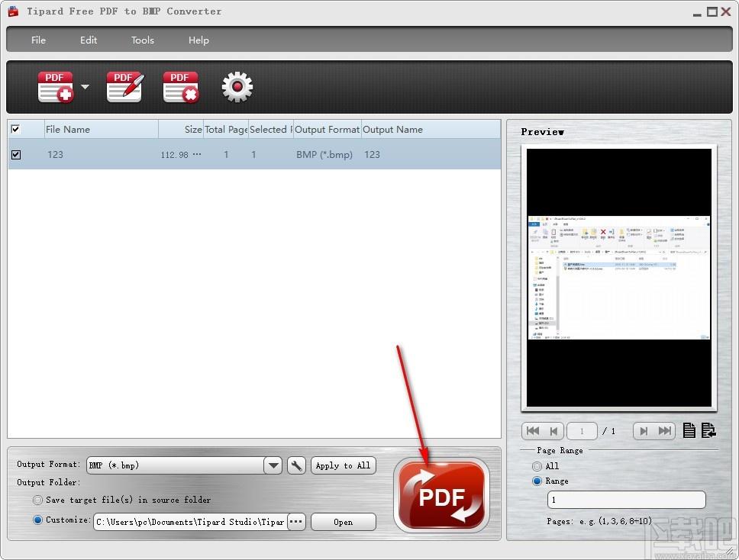
Task: Click the Output Format column header
Action: tap(327, 130)
